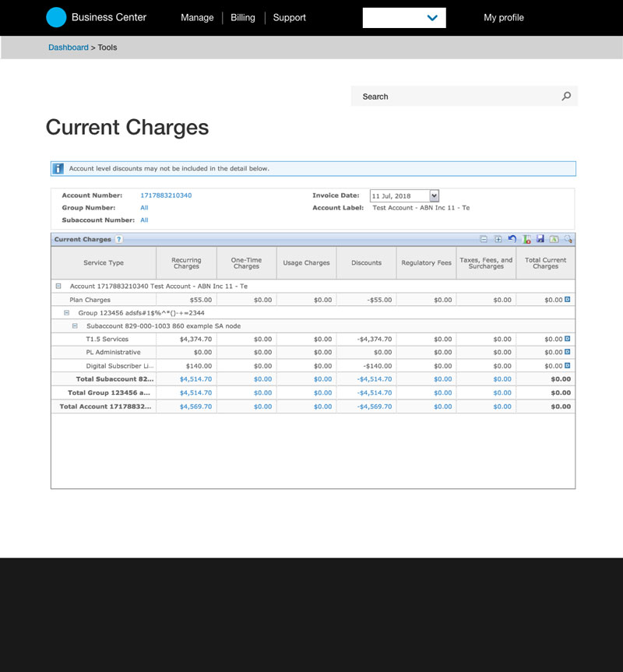This screenshot has width=623, height=672.
Task: Open My profile
Action: pyautogui.click(x=503, y=18)
